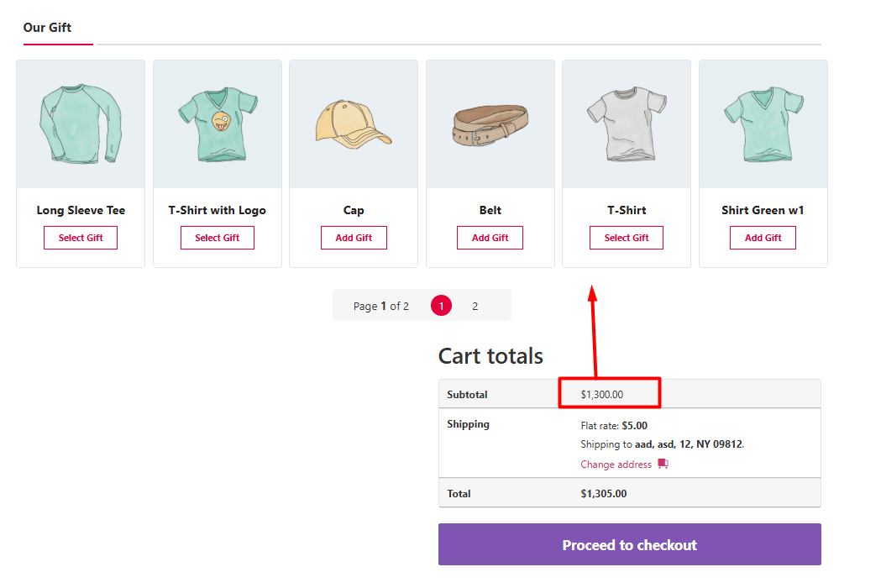Click the brown Belt product image
The width and height of the screenshot is (881, 588).
[490, 126]
